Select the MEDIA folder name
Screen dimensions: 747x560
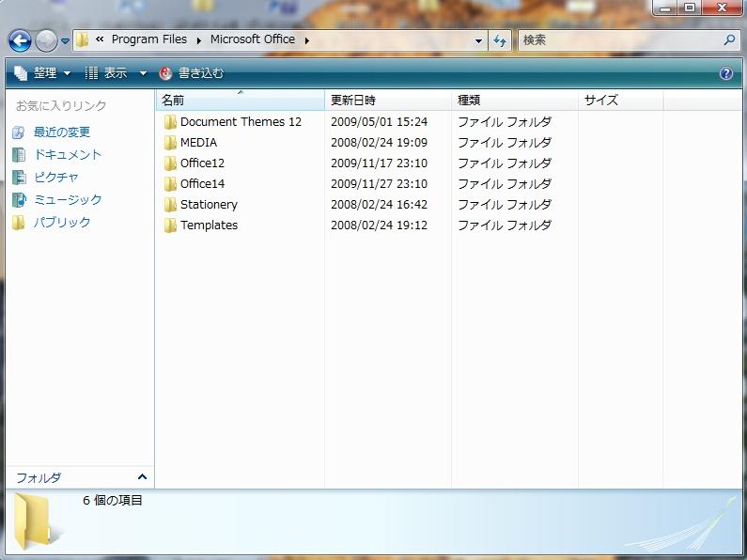[198, 143]
